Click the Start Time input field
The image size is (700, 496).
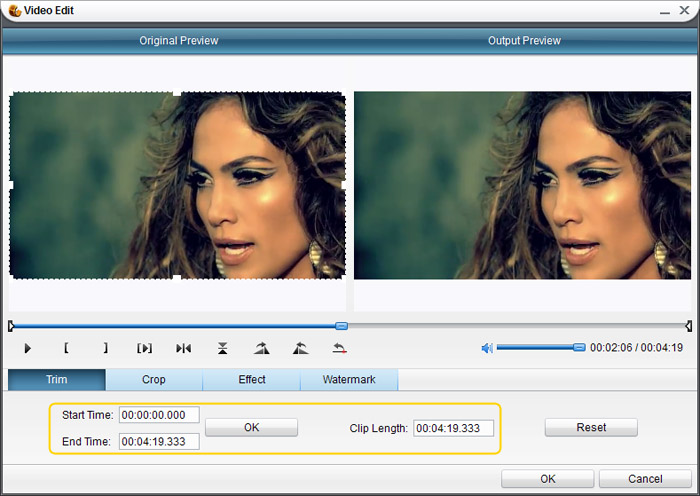point(159,415)
